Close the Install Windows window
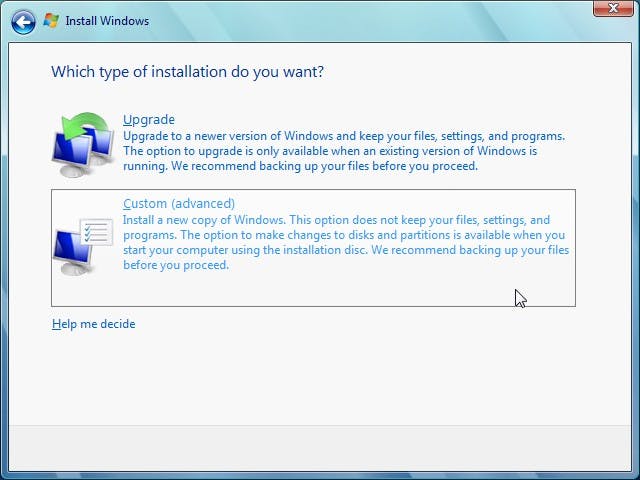This screenshot has width=640, height=480. (x=613, y=8)
